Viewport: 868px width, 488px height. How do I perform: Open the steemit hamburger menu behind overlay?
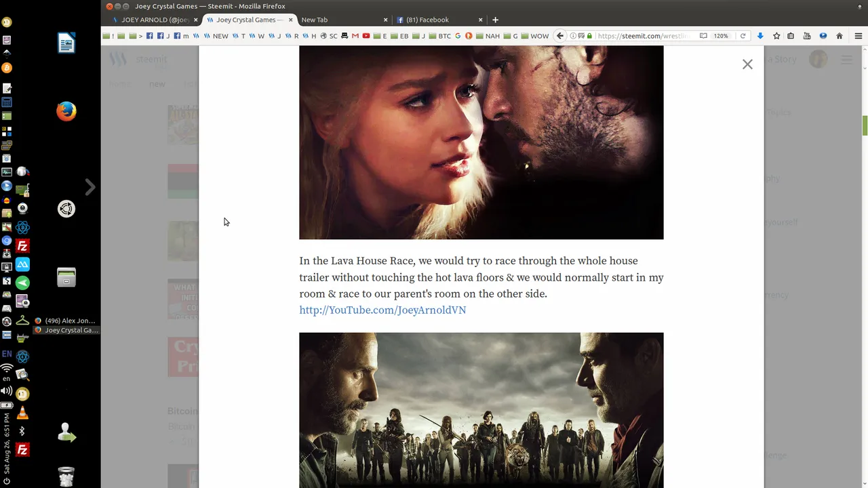[x=846, y=60]
